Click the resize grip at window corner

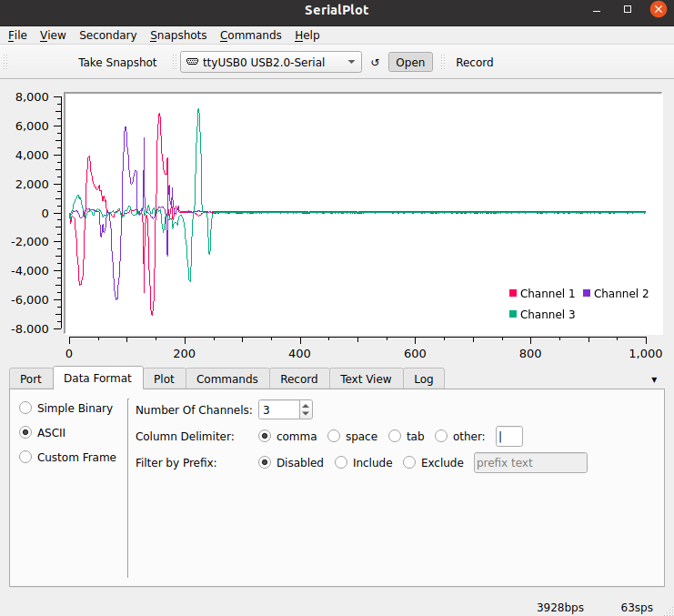[669, 611]
